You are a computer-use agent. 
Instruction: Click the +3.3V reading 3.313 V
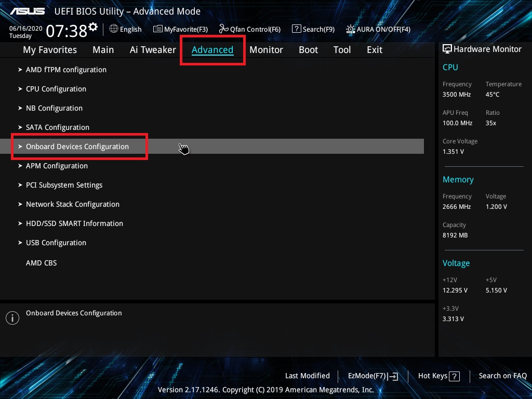pos(453,319)
